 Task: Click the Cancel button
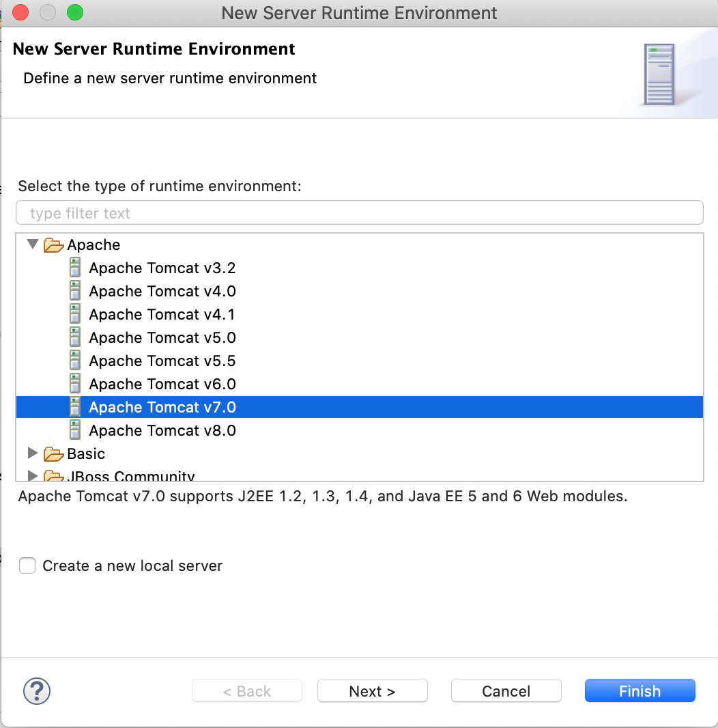pos(506,691)
